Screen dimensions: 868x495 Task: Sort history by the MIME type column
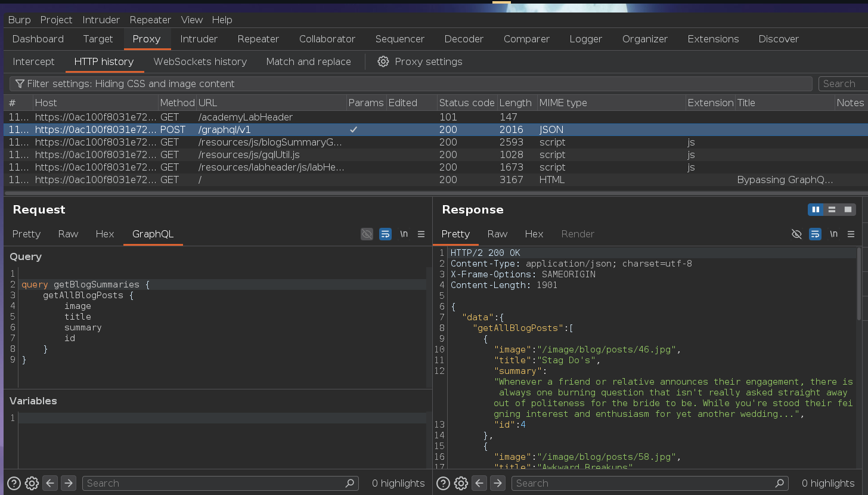pyautogui.click(x=611, y=103)
